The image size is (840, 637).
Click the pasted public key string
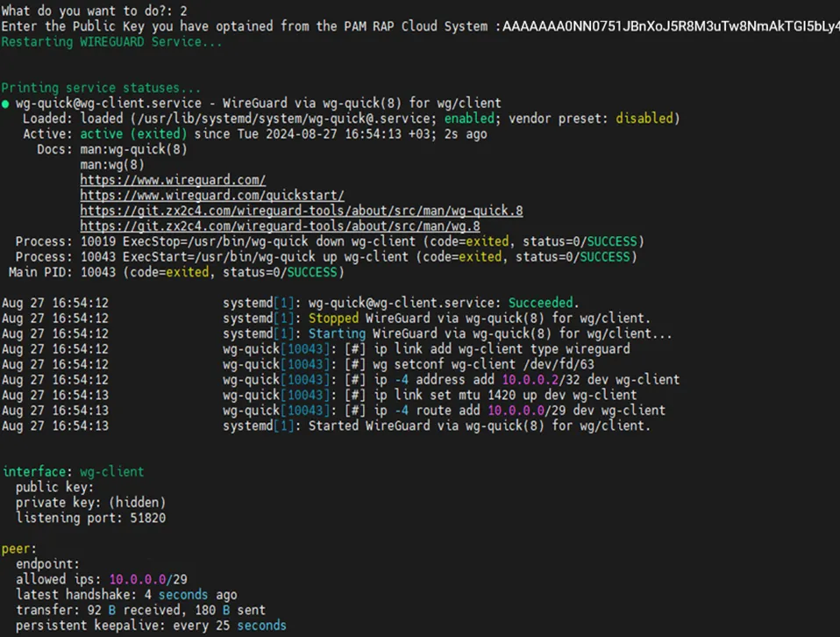coord(671,26)
